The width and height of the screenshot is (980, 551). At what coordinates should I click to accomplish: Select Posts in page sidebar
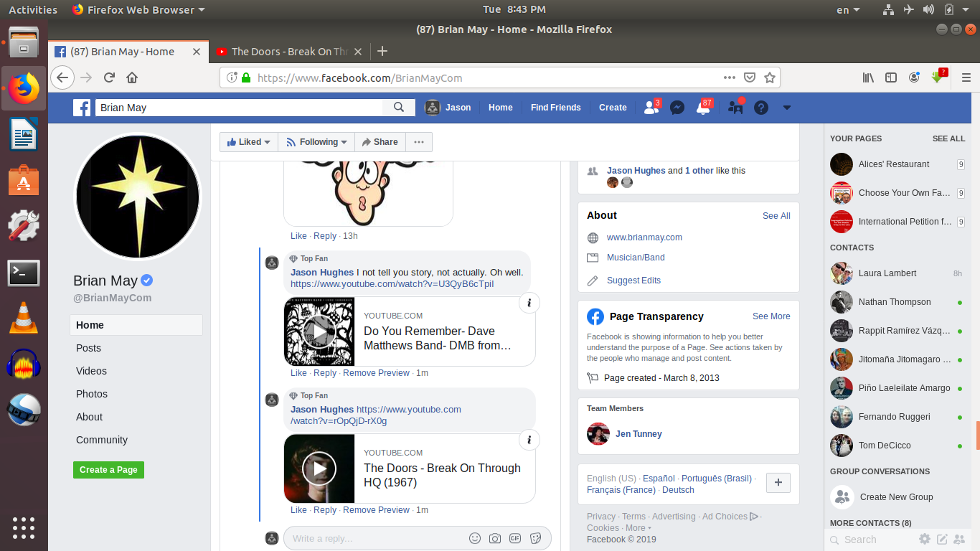click(x=88, y=348)
